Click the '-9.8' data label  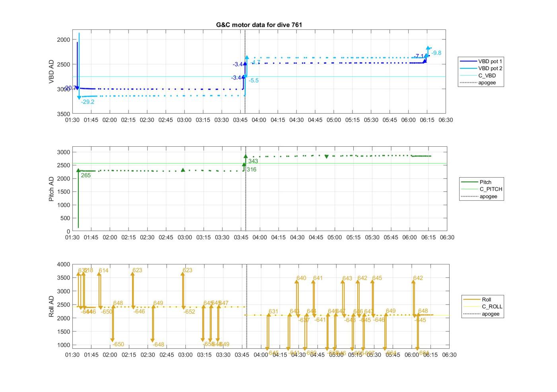pos(436,53)
